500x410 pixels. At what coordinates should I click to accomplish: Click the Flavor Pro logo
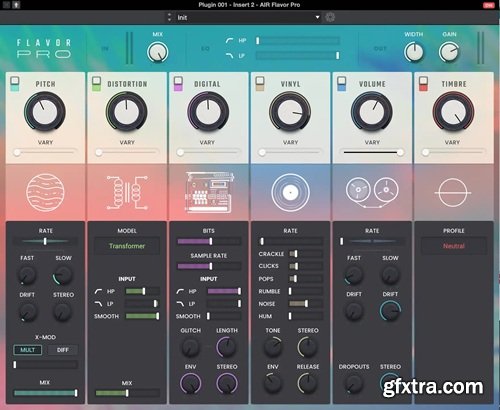[44, 48]
